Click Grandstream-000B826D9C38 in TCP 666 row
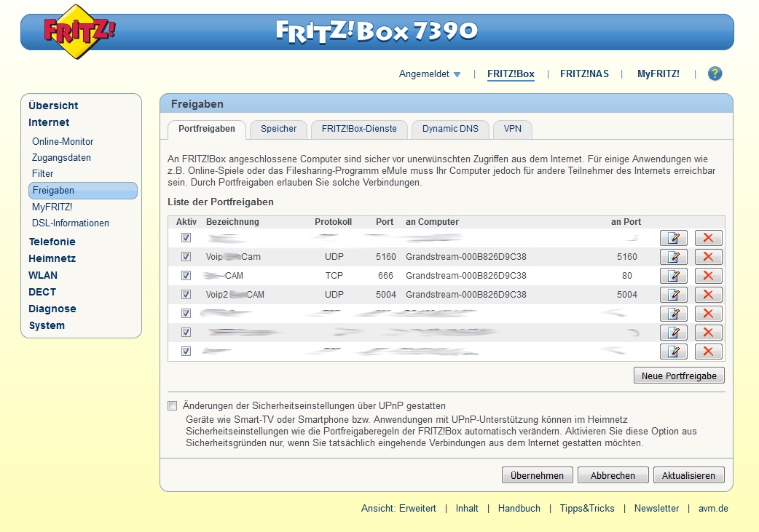 pyautogui.click(x=465, y=276)
